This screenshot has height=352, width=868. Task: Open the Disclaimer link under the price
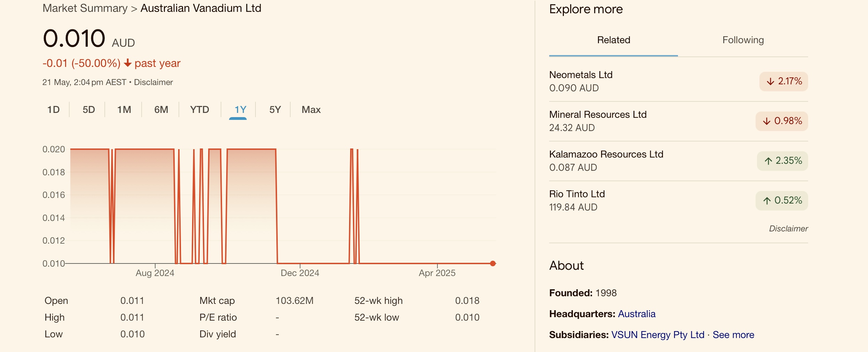tap(153, 82)
